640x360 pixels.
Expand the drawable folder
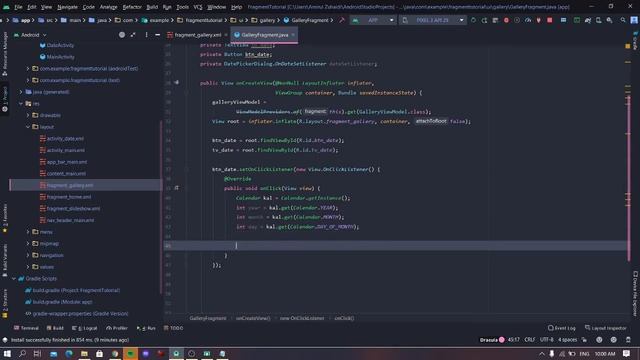pos(28,115)
